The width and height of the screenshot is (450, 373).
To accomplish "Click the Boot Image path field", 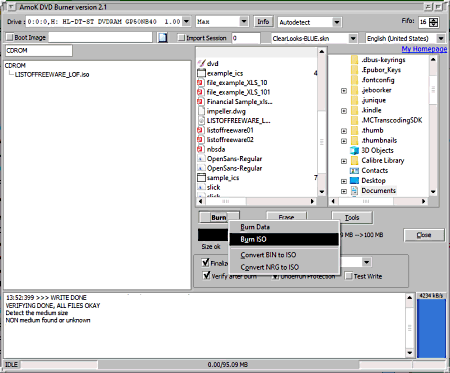I will click(x=100, y=37).
